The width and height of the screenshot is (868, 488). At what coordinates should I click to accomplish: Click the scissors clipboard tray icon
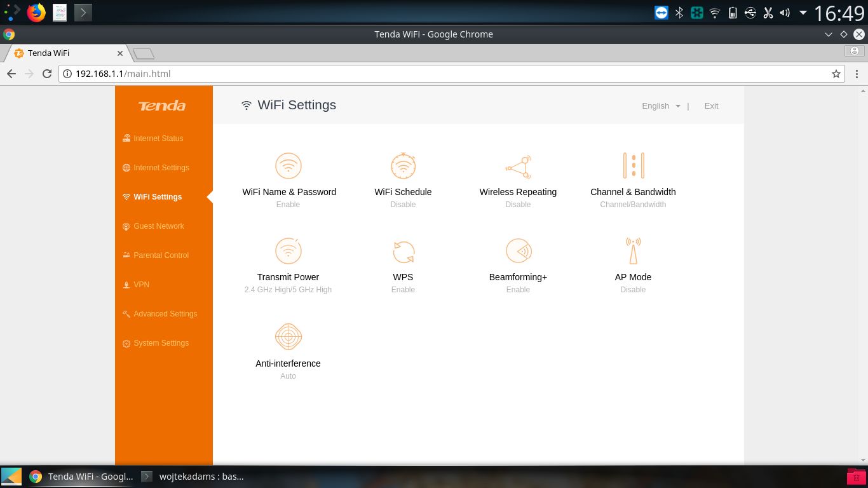[x=768, y=13]
